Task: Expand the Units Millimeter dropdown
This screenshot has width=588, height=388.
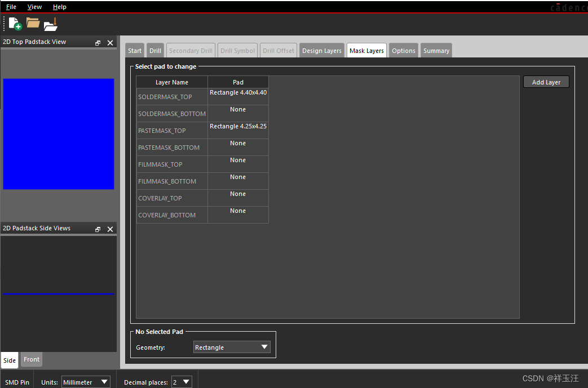Action: [x=86, y=382]
